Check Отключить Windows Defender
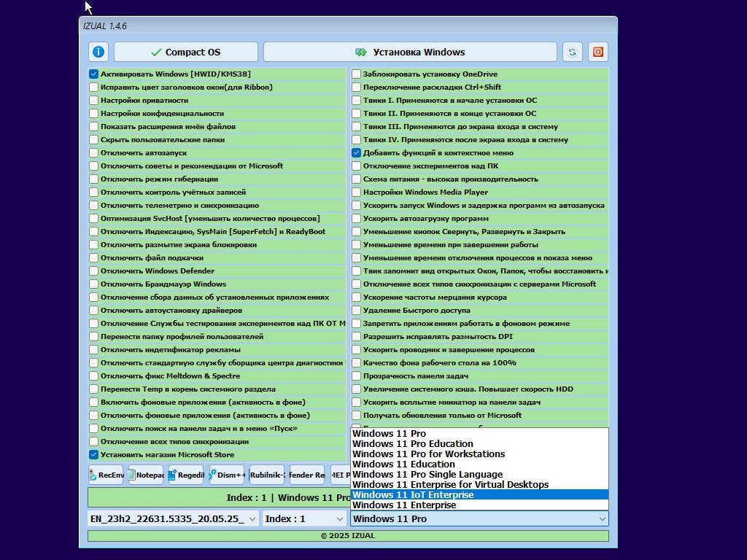Screen dimensions: 747x560 [93, 271]
